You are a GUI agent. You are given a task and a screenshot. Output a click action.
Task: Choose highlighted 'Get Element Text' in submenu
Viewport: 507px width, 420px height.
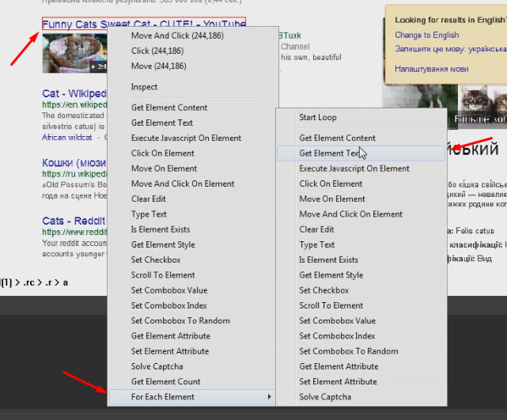coord(329,153)
